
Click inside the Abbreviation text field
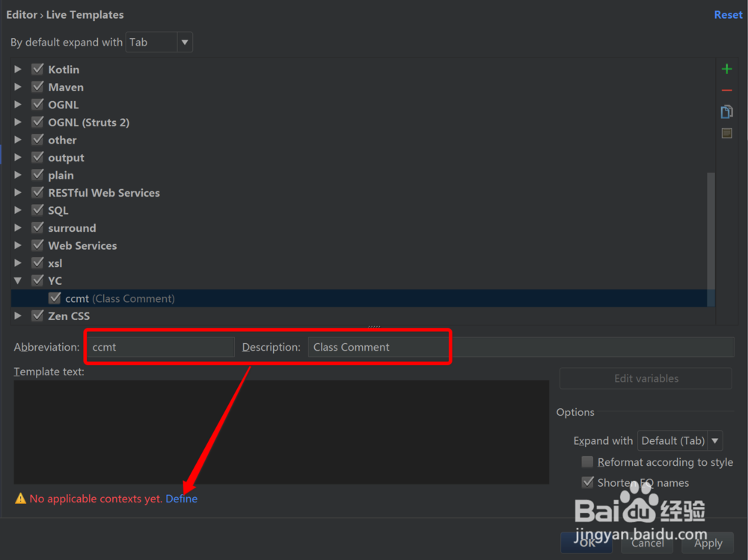(x=159, y=346)
